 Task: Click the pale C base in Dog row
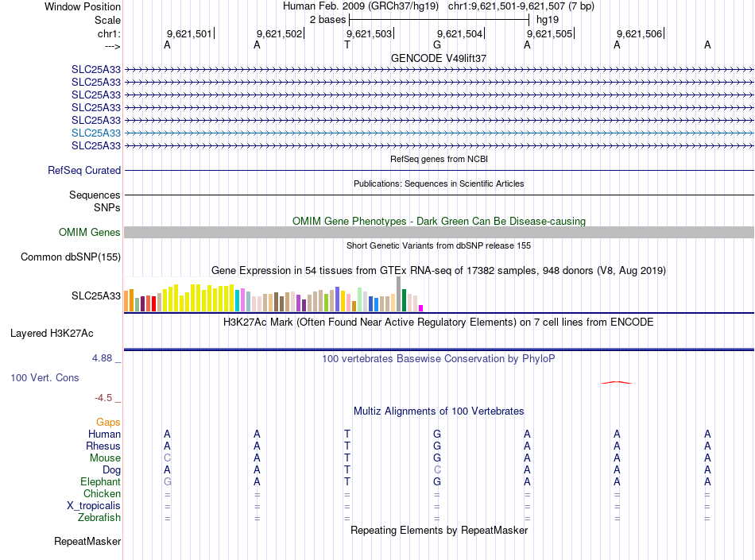(x=437, y=469)
